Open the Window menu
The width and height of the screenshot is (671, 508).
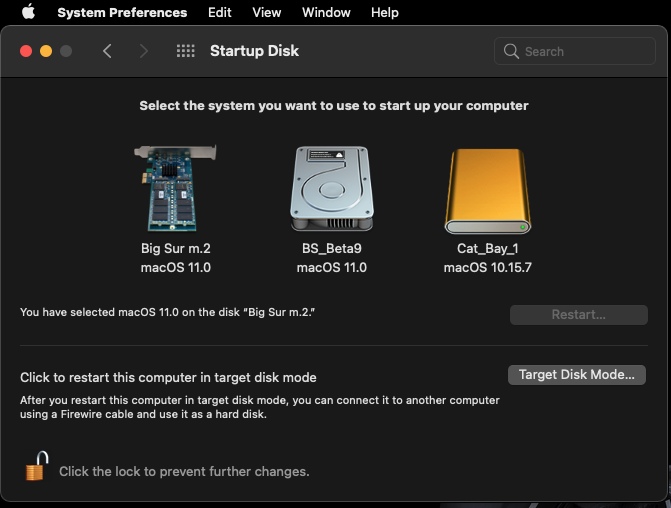pos(326,13)
